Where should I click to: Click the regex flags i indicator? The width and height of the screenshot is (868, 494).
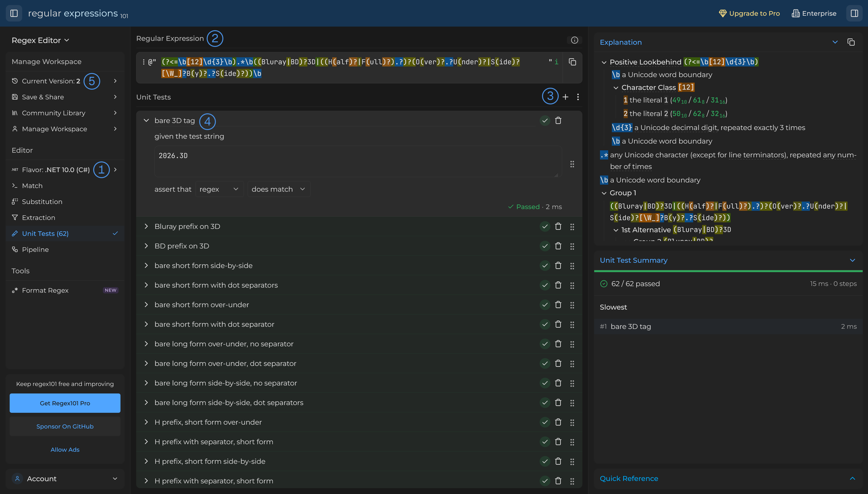point(556,62)
